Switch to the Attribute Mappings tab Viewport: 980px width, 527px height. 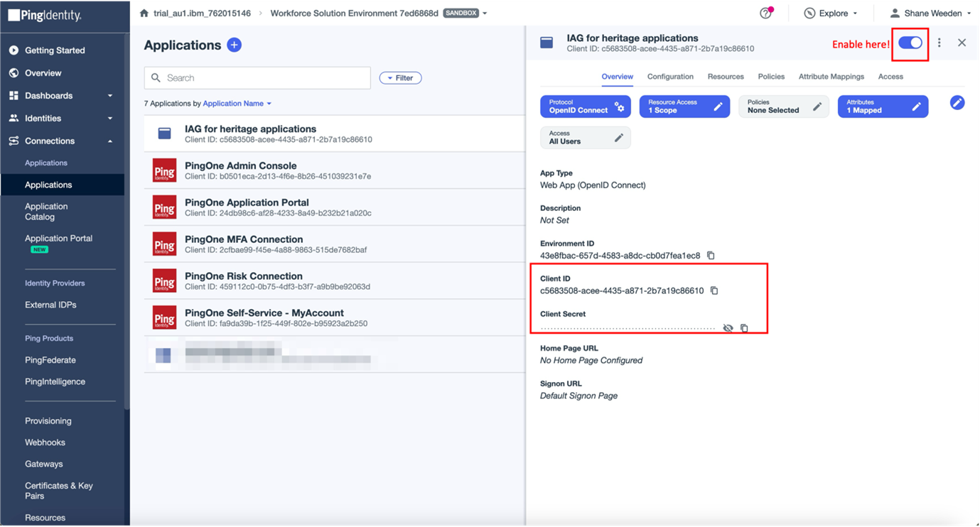(x=831, y=77)
